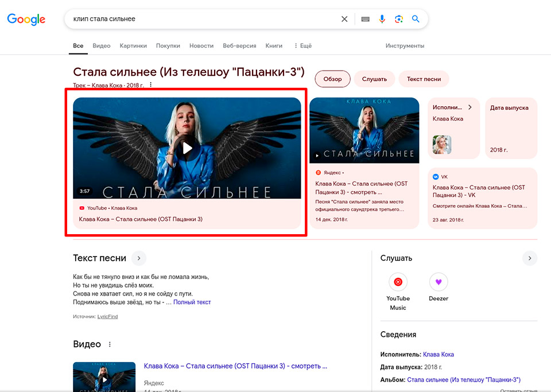Open the on-screen keyboard icon
551x392 pixels.
click(x=366, y=19)
